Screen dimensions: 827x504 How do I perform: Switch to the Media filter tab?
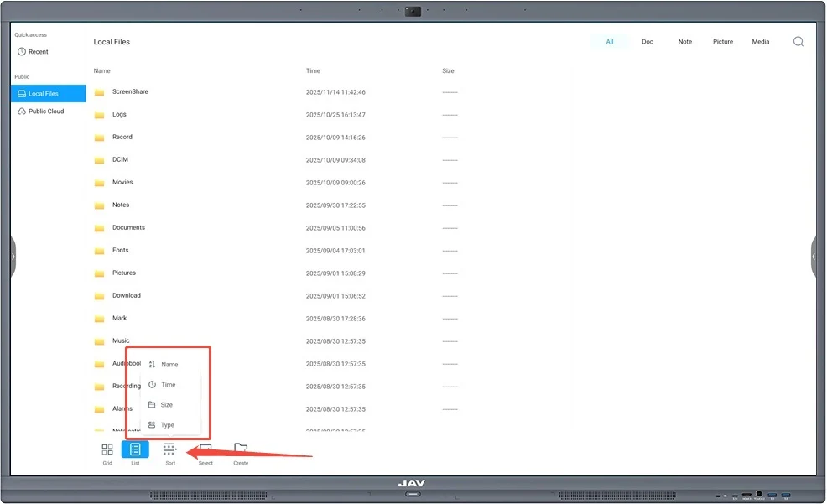click(760, 40)
